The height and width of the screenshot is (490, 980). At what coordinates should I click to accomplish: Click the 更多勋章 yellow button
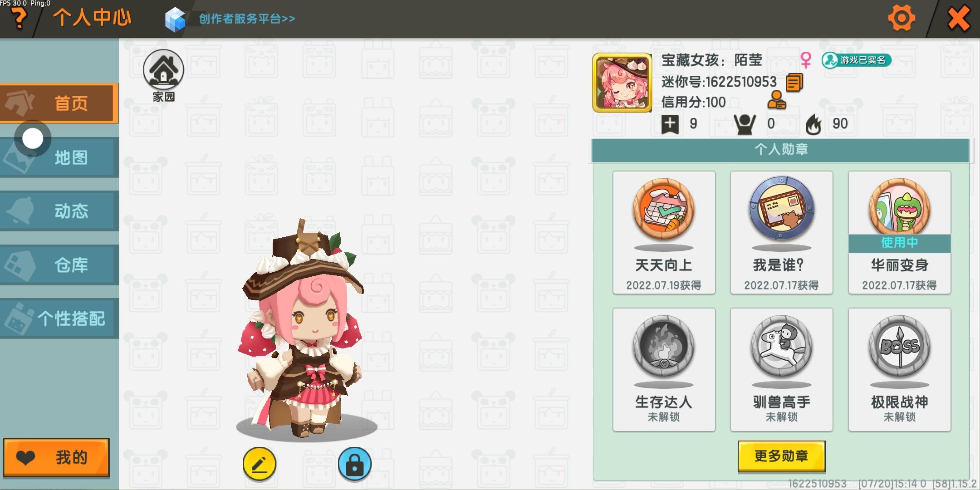pos(781,456)
